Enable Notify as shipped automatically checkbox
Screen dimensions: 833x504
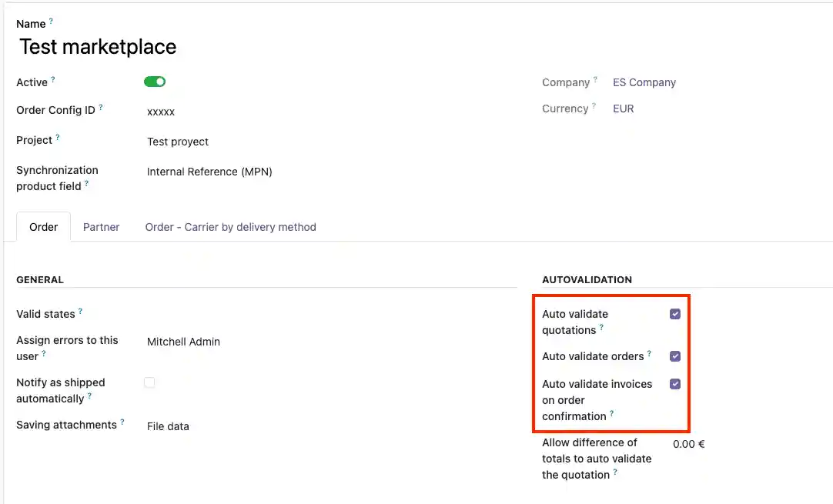pos(149,382)
